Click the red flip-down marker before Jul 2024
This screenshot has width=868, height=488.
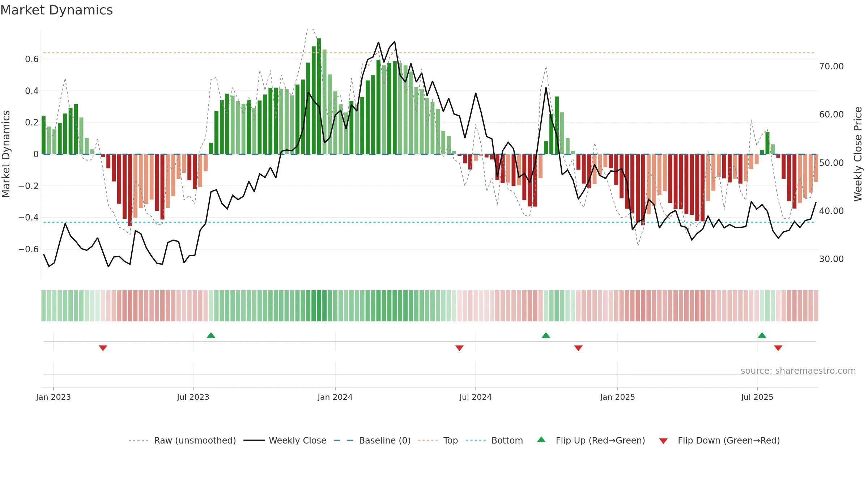coord(460,348)
